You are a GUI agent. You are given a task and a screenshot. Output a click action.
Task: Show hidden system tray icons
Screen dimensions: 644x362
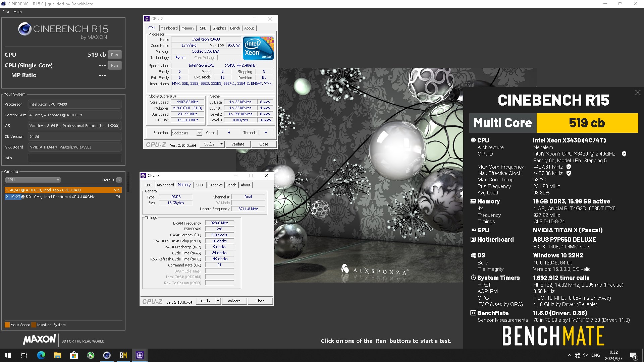[x=569, y=355]
